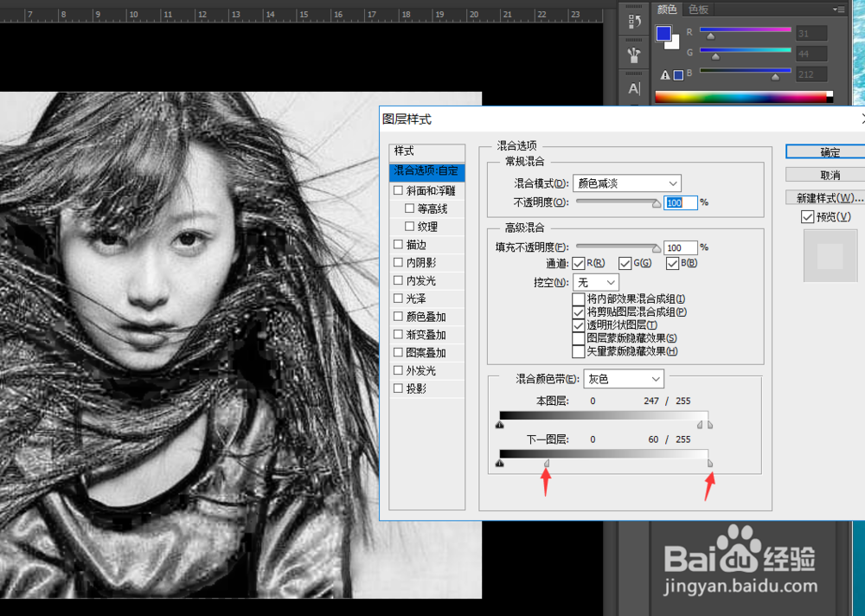Click the gamut-safe color swatch beside warning
The image size is (865, 616).
pyautogui.click(x=678, y=75)
